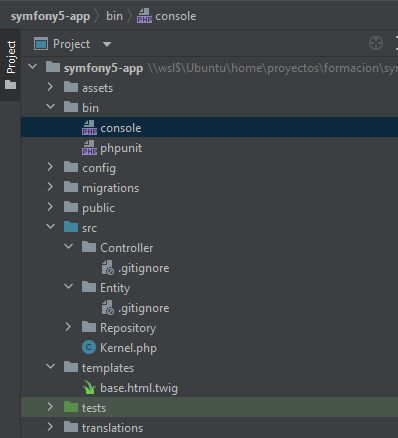Click the folder icon on the Project stripe
Viewport: 398px width, 438px height.
[x=10, y=85]
